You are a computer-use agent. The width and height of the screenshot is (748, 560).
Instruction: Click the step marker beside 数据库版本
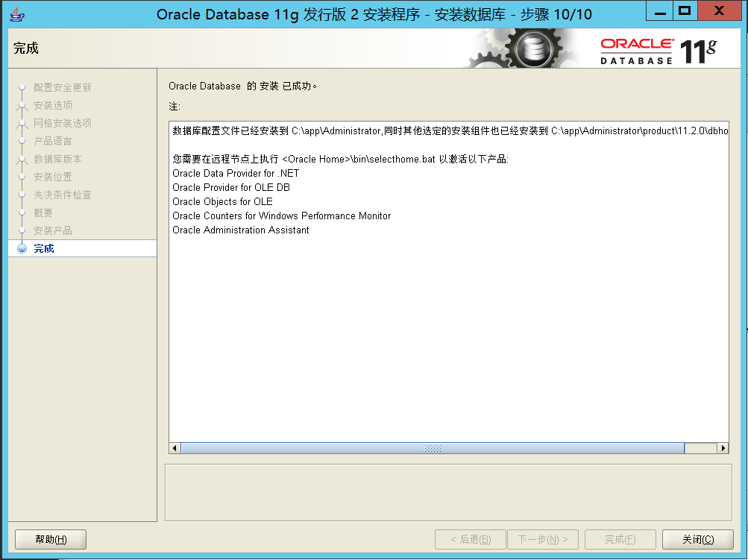click(22, 159)
